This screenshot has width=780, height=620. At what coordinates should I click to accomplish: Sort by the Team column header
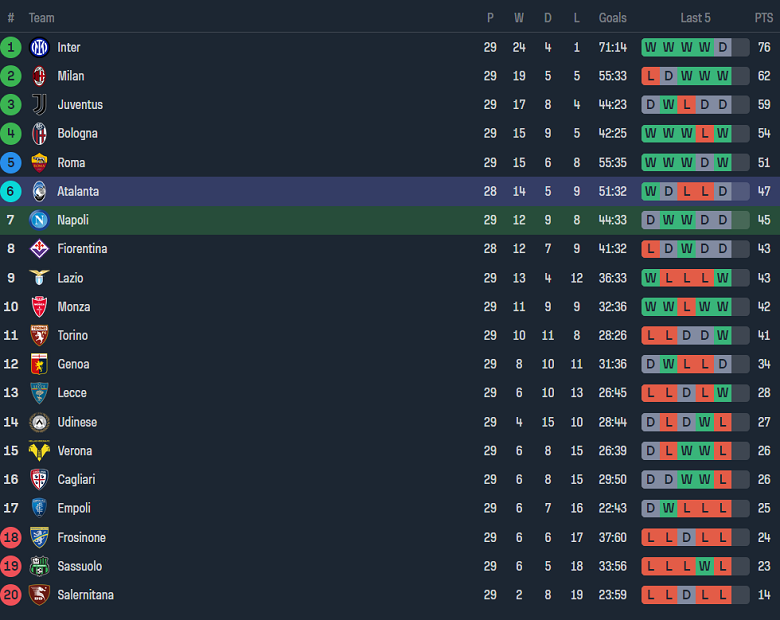pyautogui.click(x=41, y=18)
